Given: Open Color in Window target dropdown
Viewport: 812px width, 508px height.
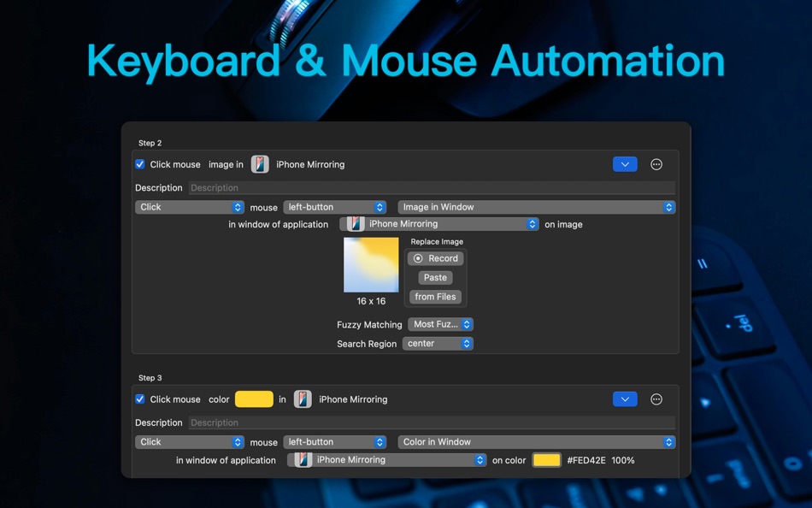Looking at the screenshot, I should pyautogui.click(x=537, y=442).
